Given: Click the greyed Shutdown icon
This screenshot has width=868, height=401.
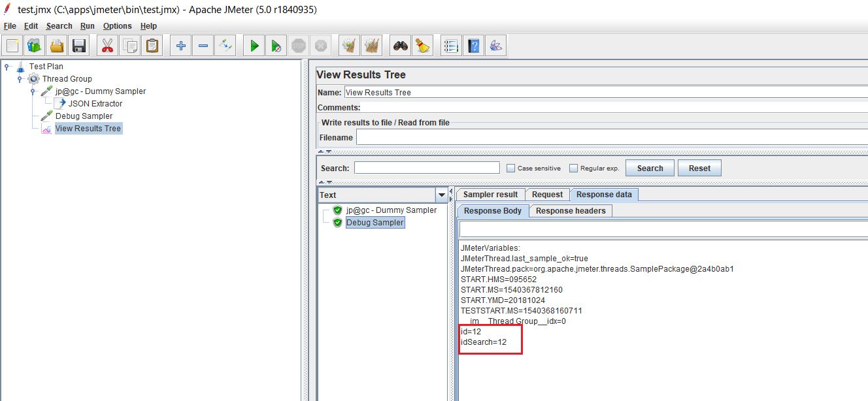Looking at the screenshot, I should point(320,46).
